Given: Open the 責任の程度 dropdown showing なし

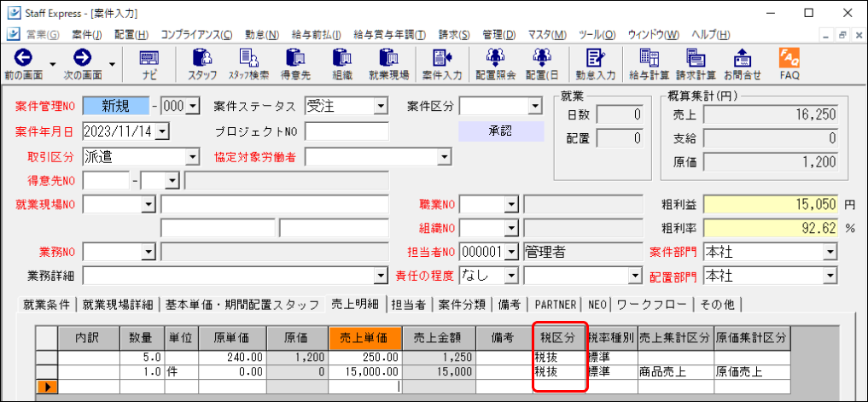Looking at the screenshot, I should (x=511, y=275).
